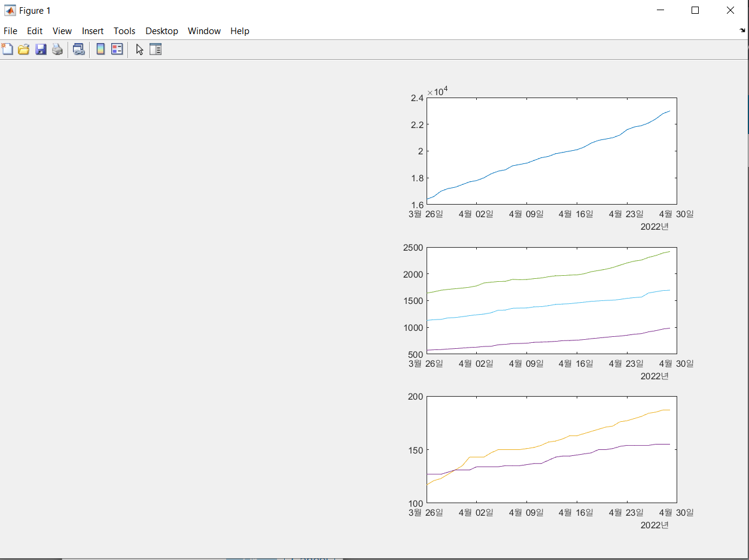Print the figure with the printer icon
749x560 pixels.
tap(57, 50)
